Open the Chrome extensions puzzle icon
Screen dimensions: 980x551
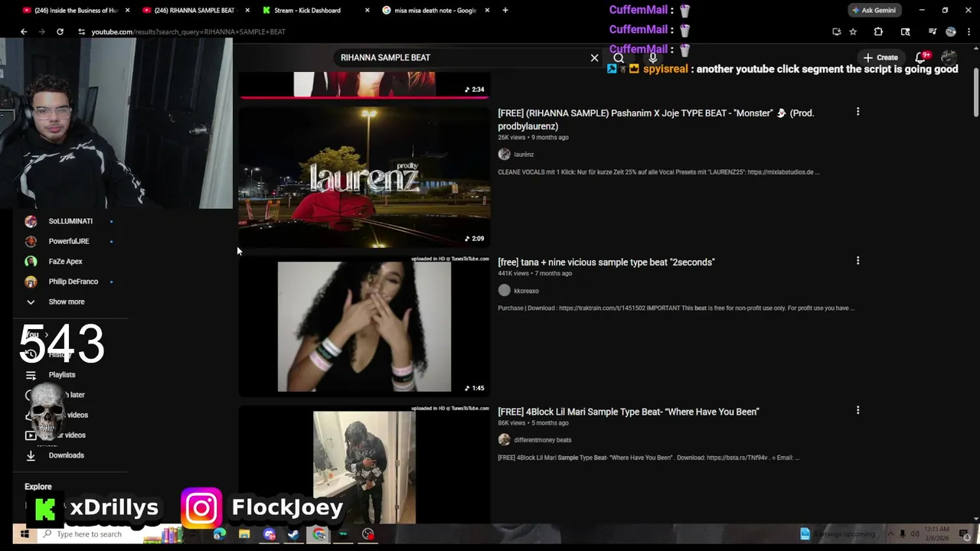[x=878, y=31]
